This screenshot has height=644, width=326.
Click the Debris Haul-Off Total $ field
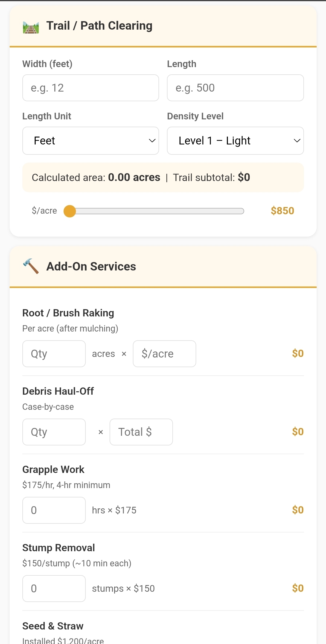141,432
